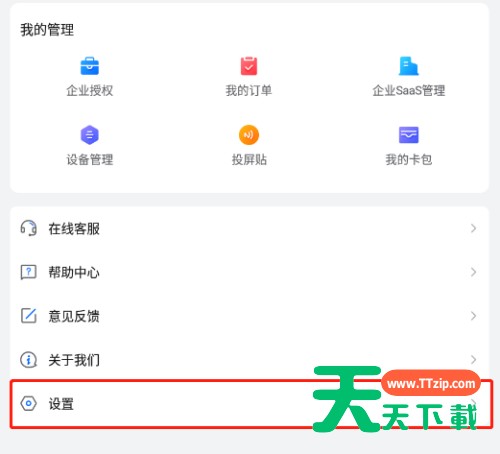Open the 企业SaaS管理 building icon
500x454 pixels.
(x=409, y=66)
